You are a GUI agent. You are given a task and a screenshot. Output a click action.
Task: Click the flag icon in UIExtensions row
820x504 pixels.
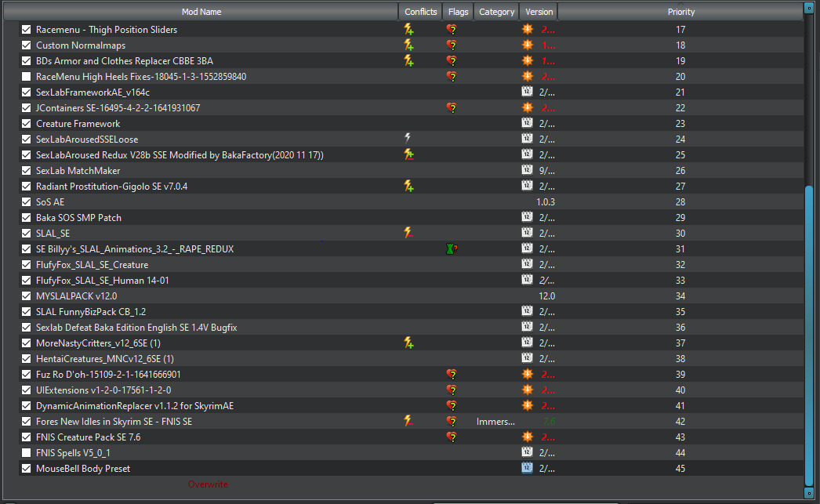coord(452,390)
